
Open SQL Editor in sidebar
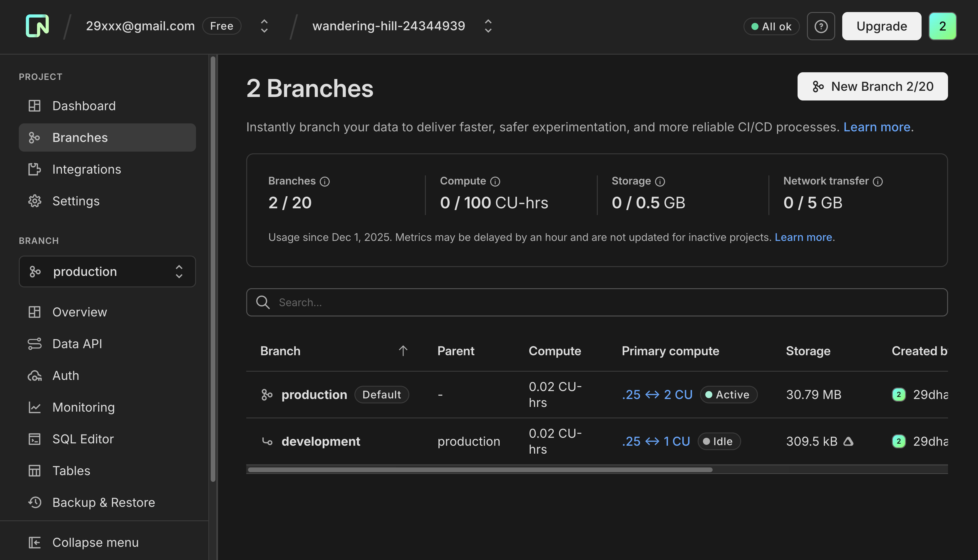pyautogui.click(x=83, y=439)
